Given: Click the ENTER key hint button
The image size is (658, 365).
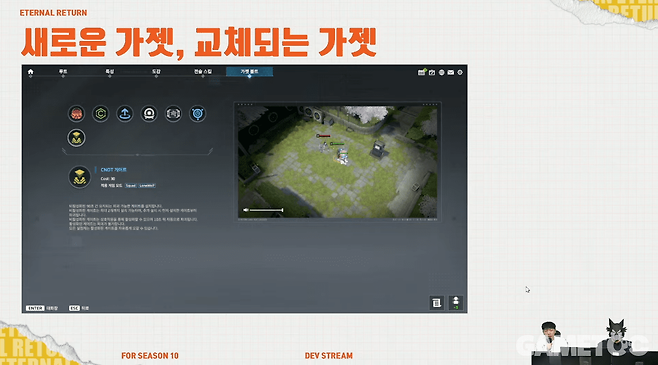Looking at the screenshot, I should tap(35, 308).
